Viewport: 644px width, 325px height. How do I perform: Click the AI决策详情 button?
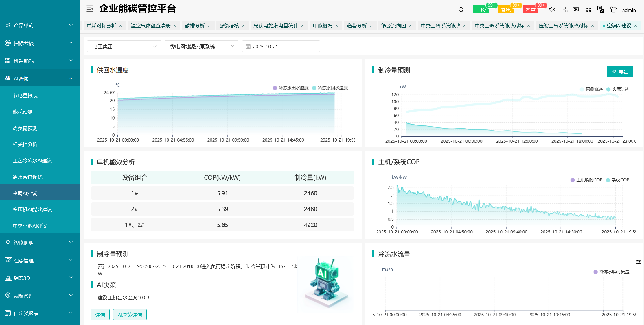coord(130,315)
